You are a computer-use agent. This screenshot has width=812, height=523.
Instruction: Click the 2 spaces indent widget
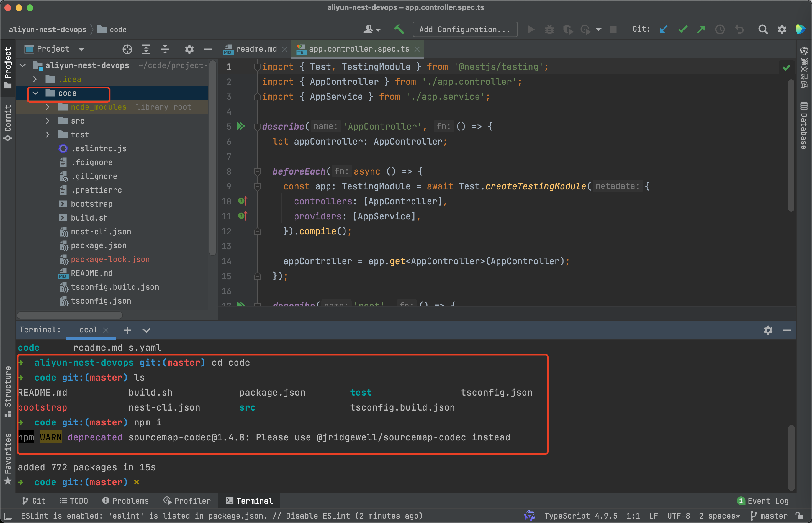719,516
